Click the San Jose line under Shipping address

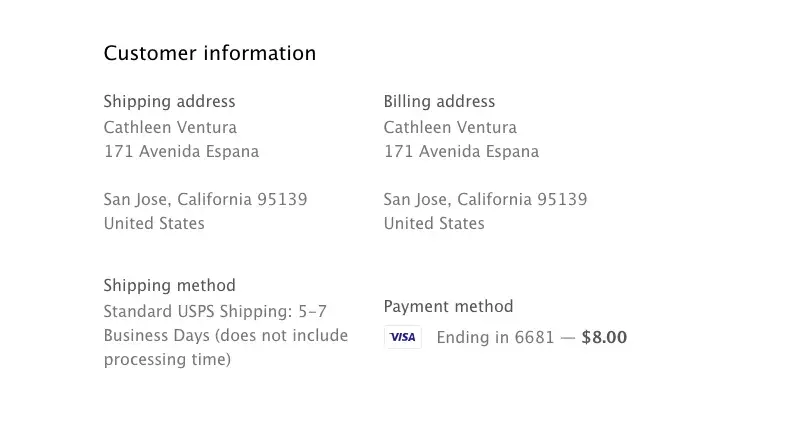(x=205, y=199)
